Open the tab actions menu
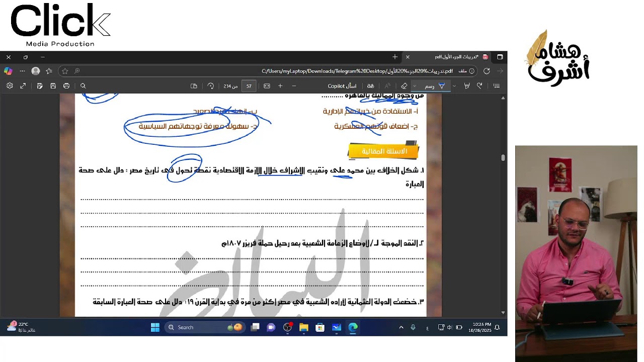Viewport: 644px width, 362px height. (x=500, y=57)
